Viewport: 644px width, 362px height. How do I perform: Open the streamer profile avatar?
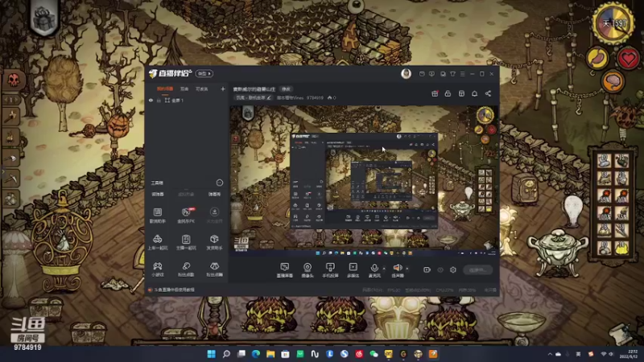pyautogui.click(x=406, y=73)
